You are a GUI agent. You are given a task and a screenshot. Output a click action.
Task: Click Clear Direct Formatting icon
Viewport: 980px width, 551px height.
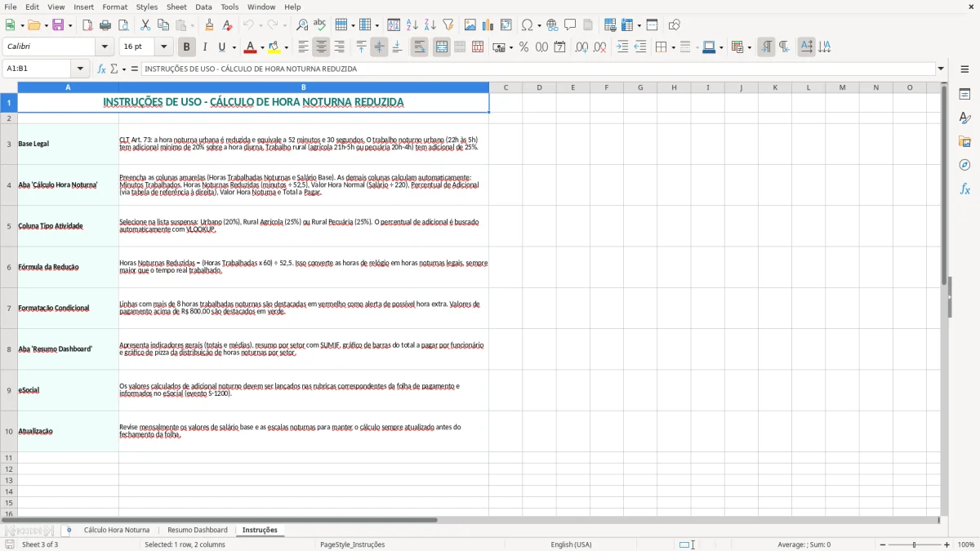click(228, 25)
